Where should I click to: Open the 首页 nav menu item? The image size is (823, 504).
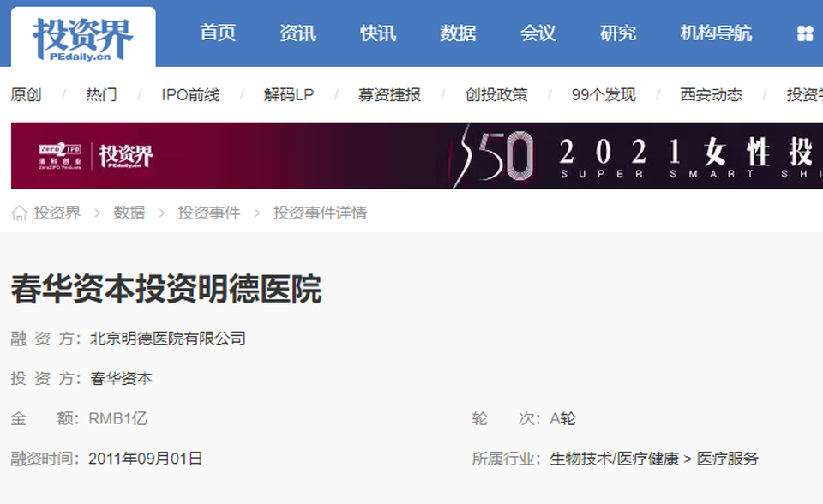pyautogui.click(x=218, y=33)
